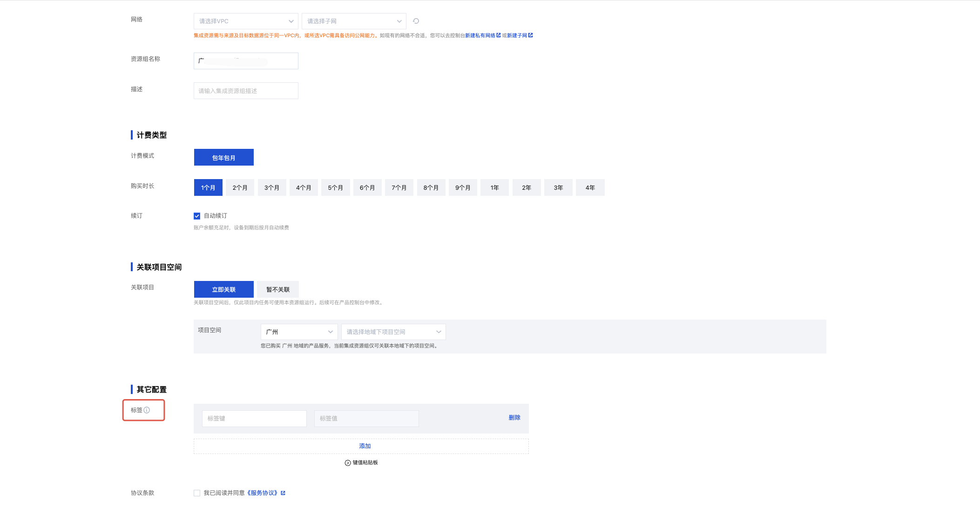The height and width of the screenshot is (514, 980).
Task: Open the 《服务协议》 link
Action: pos(263,493)
